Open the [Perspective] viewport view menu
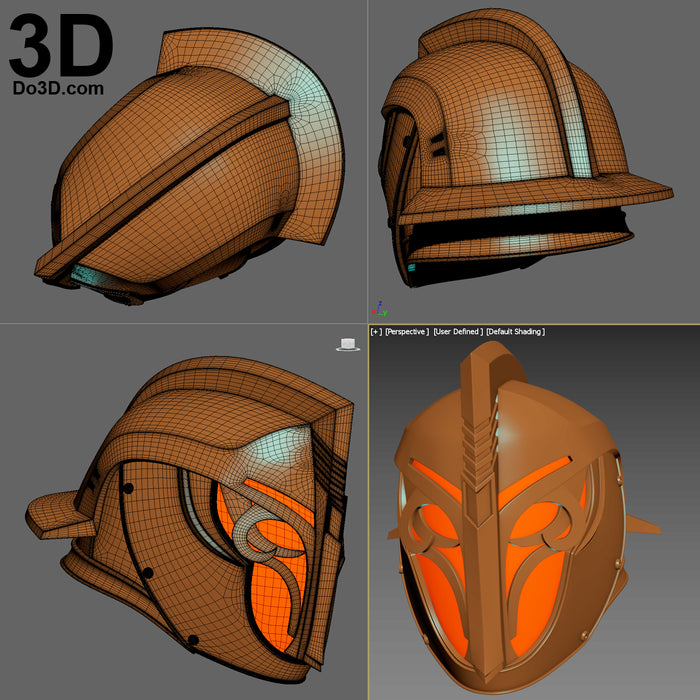Image resolution: width=700 pixels, height=700 pixels. [407, 332]
